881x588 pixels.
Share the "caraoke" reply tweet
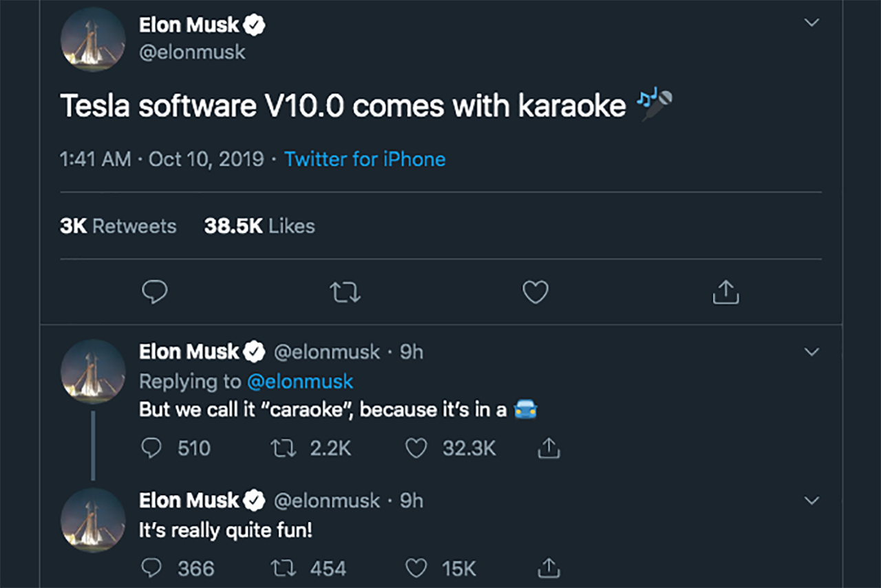click(548, 449)
